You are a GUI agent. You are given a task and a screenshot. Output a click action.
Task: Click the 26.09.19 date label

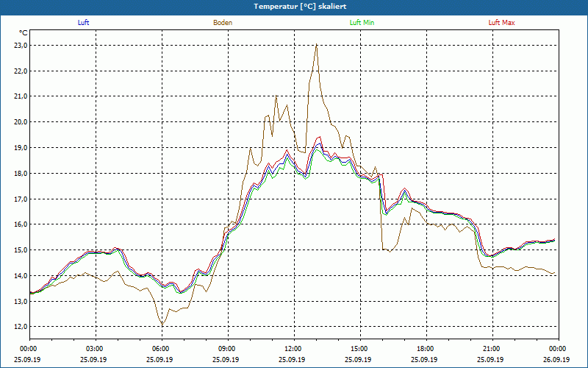pyautogui.click(x=556, y=359)
